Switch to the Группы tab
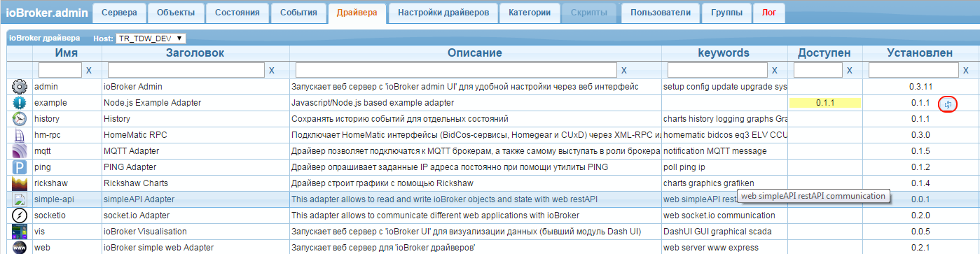The width and height of the screenshot is (980, 254). (x=726, y=12)
